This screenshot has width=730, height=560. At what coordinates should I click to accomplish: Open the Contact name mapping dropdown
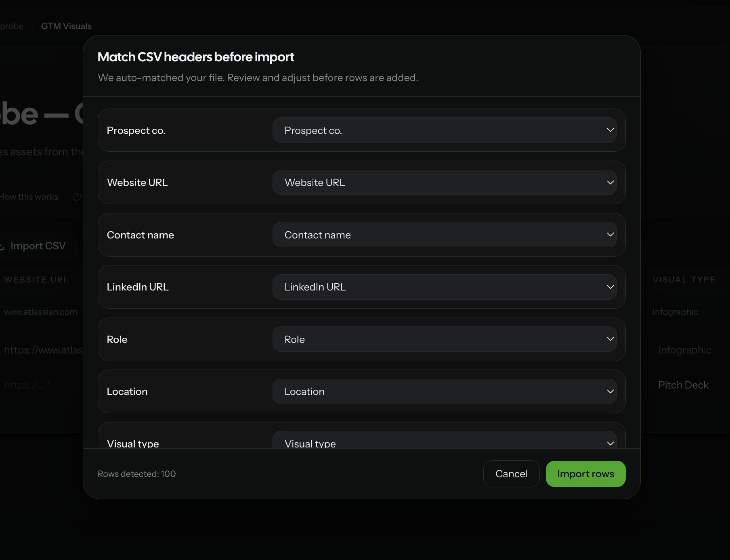[445, 235]
